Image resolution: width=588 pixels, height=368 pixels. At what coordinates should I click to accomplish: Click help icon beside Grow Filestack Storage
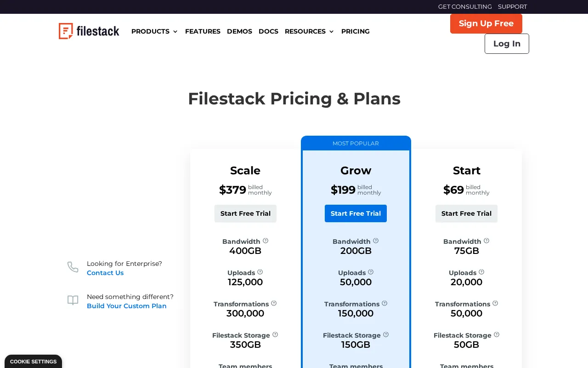click(386, 334)
